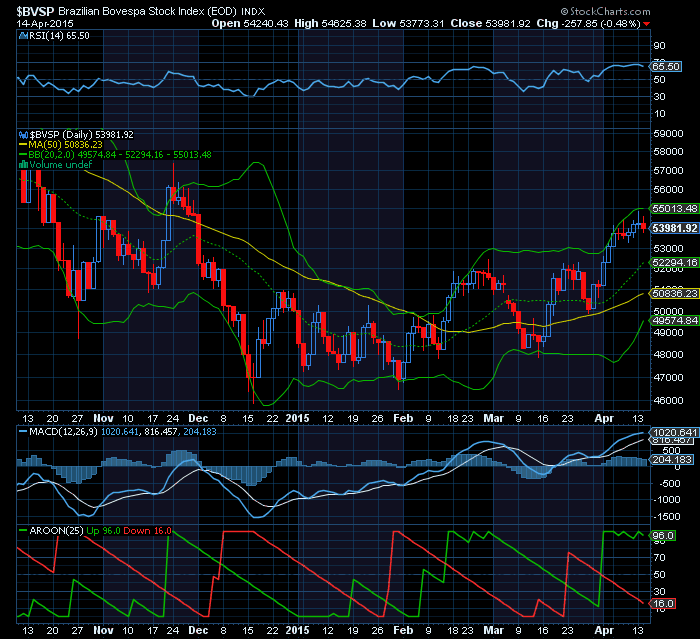Click the MA(50) 50836.23 legend

[65, 145]
